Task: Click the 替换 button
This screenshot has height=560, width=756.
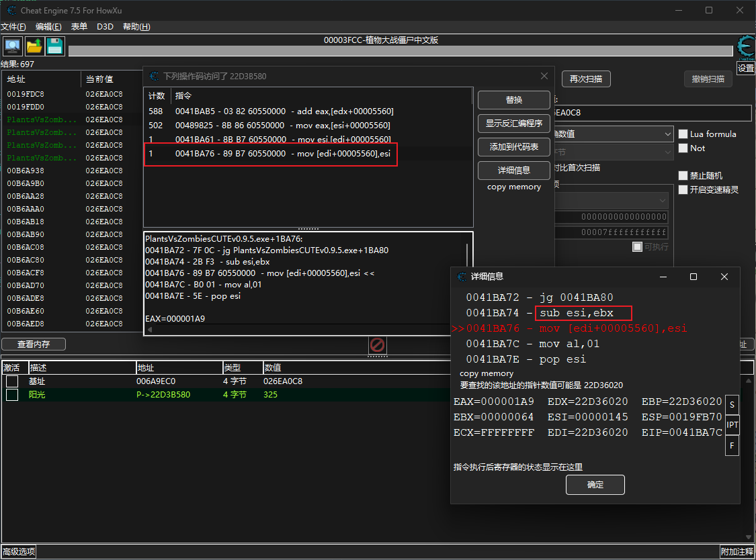Action: pos(514,100)
